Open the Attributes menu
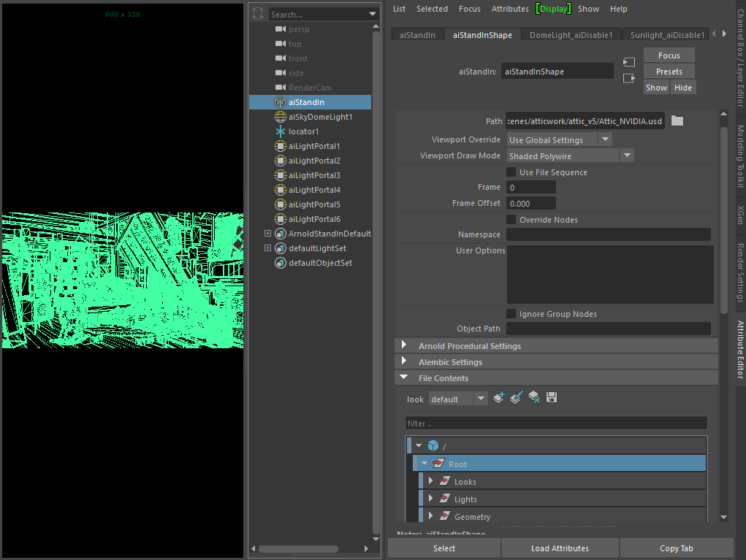Image resolution: width=746 pixels, height=560 pixels. click(510, 9)
